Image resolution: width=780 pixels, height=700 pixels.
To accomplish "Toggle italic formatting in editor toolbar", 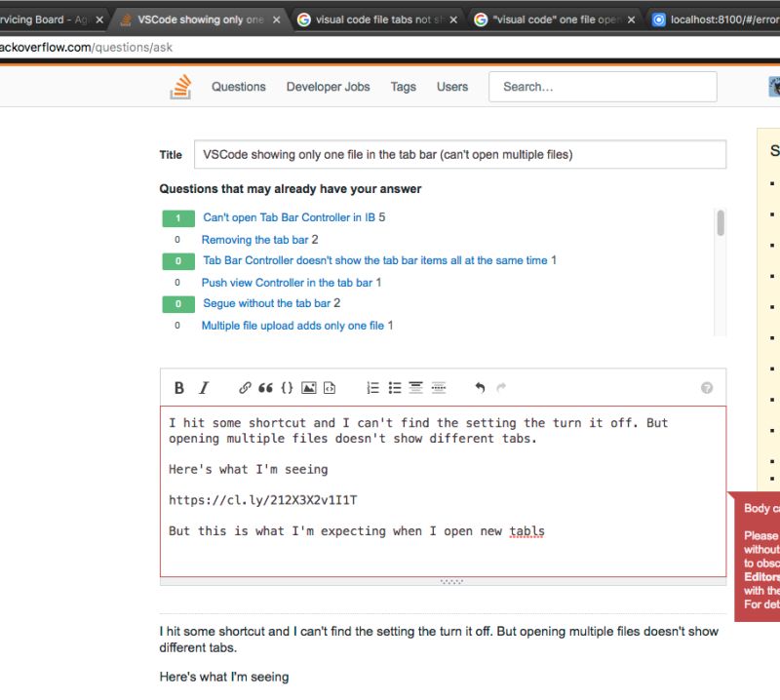I will click(x=204, y=388).
